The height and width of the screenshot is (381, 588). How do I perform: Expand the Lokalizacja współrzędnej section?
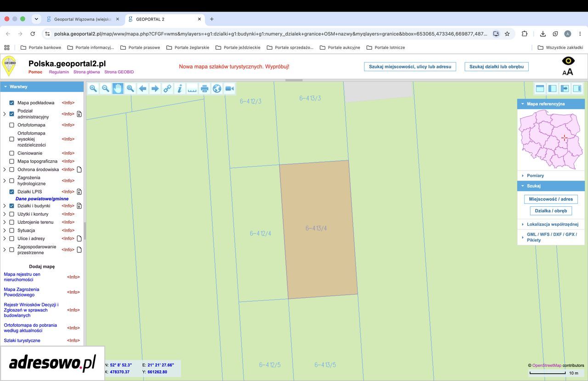pyautogui.click(x=551, y=224)
